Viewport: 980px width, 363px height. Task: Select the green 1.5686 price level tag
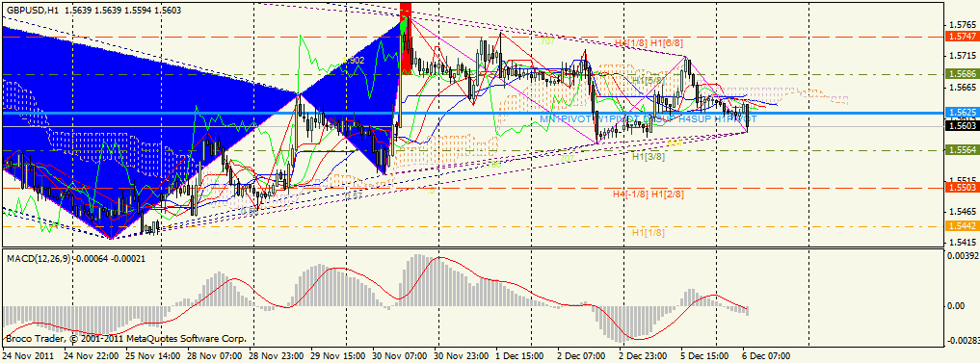coord(959,73)
